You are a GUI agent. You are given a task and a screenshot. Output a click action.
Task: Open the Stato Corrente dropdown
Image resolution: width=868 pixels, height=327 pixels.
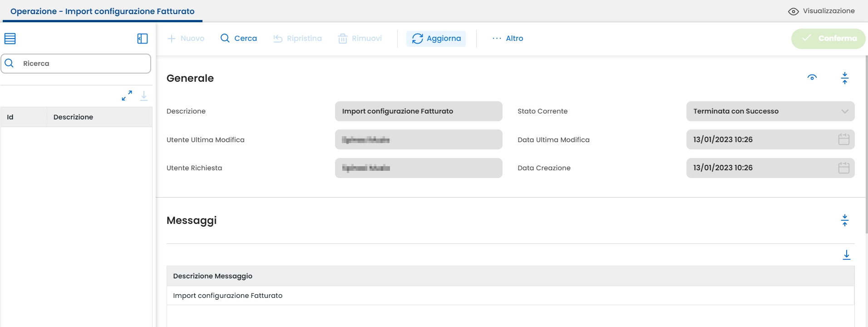[770, 111]
